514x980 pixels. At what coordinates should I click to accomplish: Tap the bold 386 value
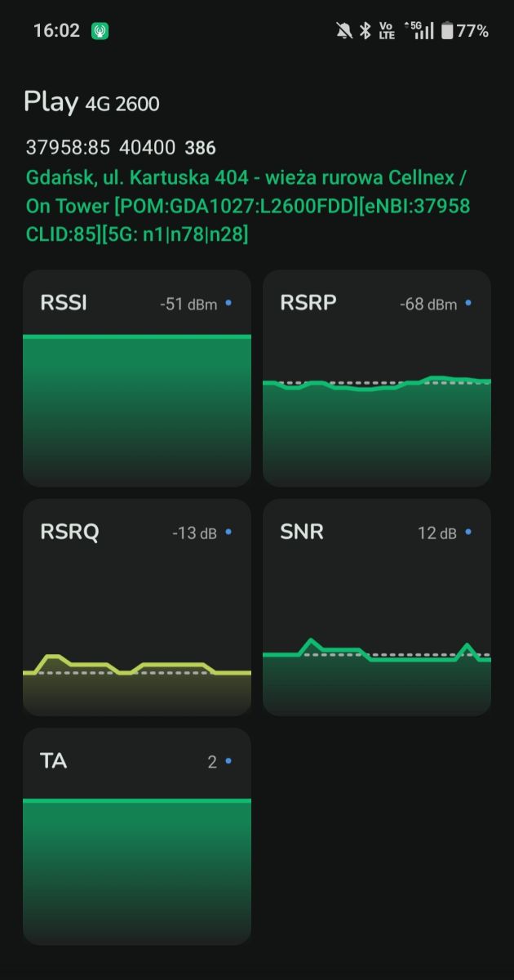pos(201,148)
